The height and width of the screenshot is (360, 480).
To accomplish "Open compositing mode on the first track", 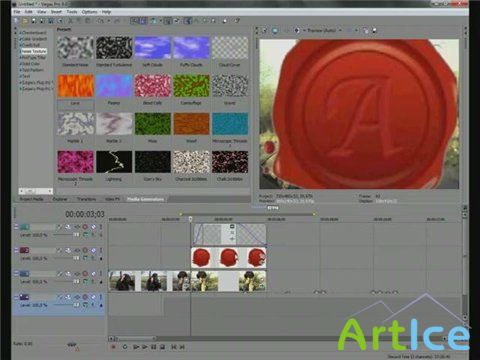I will (x=86, y=235).
